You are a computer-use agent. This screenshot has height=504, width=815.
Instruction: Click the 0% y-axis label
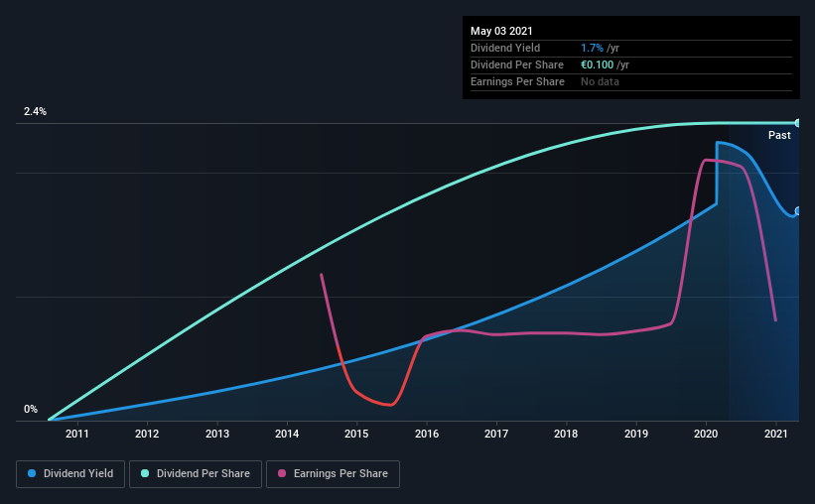pyautogui.click(x=31, y=409)
